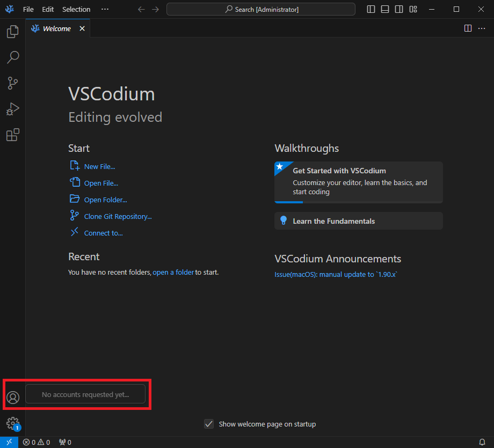Image resolution: width=494 pixels, height=448 pixels.
Task: Click the Connect to icon
Action: coord(74,232)
